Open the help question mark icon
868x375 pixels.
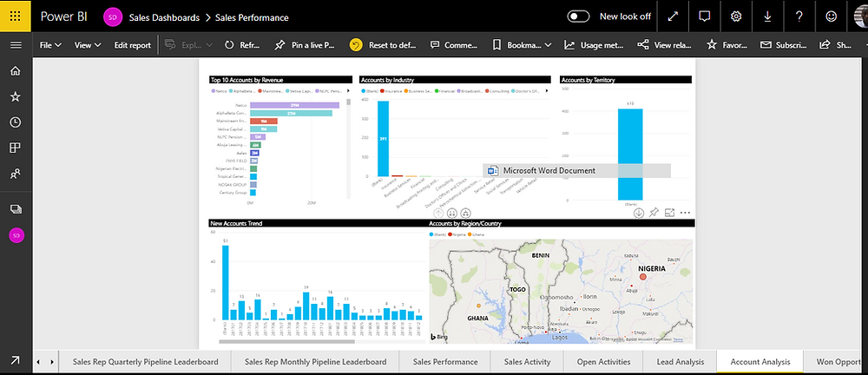pyautogui.click(x=799, y=16)
